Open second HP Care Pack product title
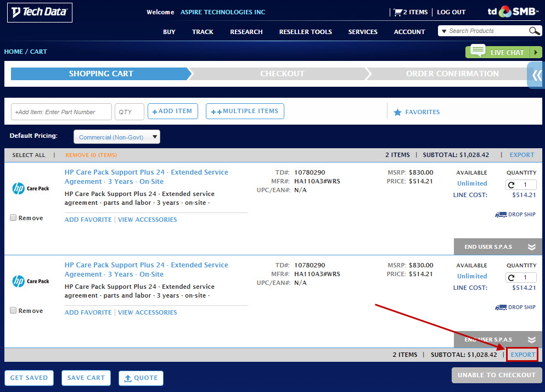 coord(147,270)
